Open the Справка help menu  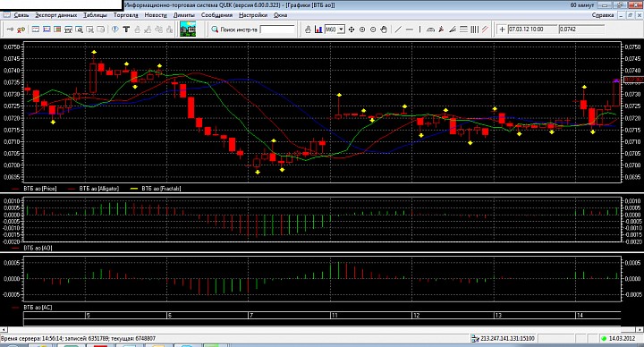(x=603, y=15)
